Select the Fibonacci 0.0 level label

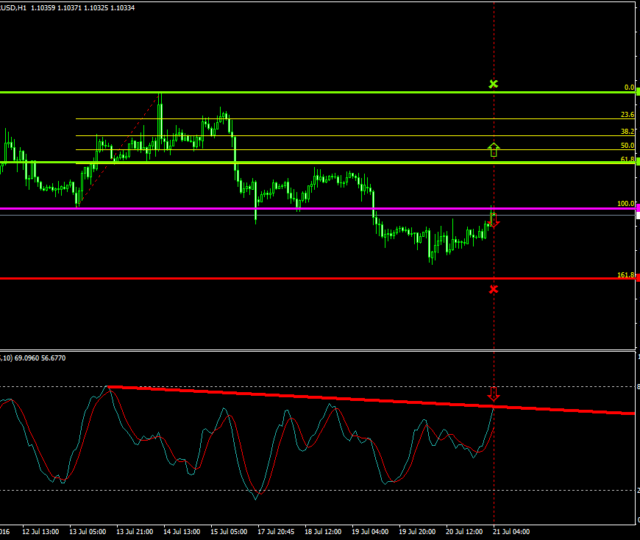629,87
